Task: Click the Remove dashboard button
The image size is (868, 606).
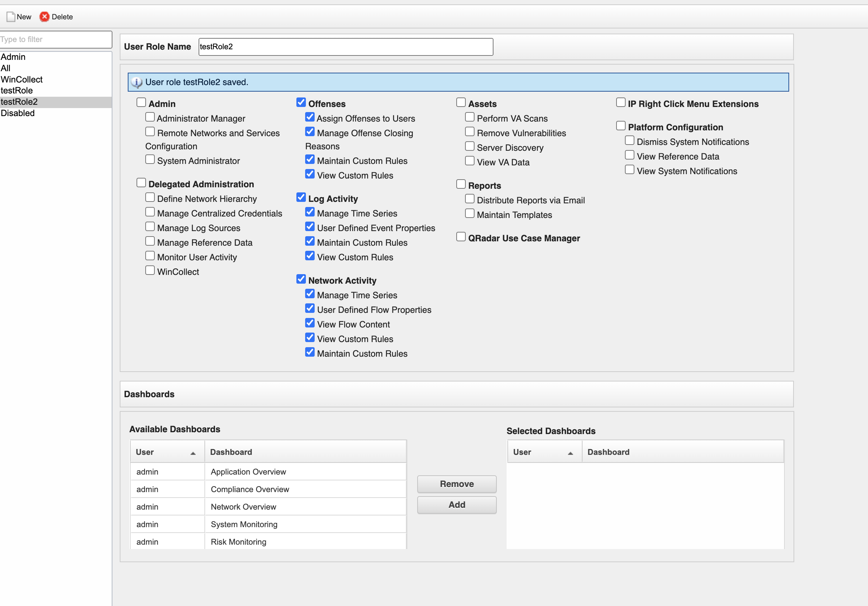Action: pyautogui.click(x=457, y=484)
